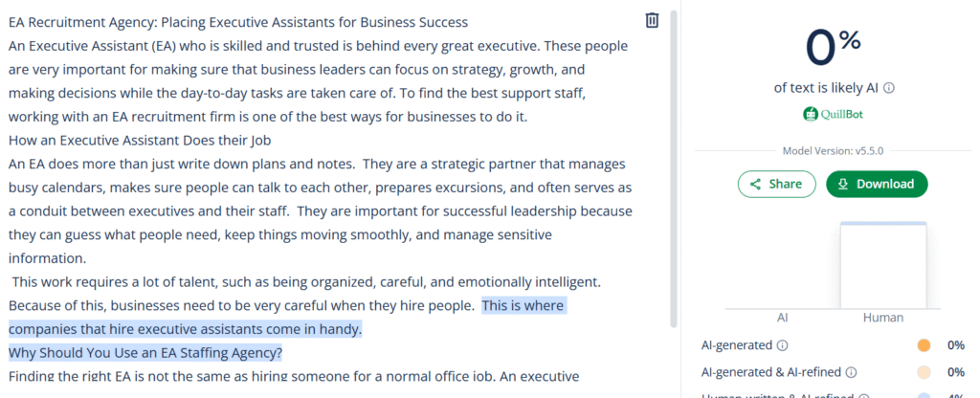Image resolution: width=980 pixels, height=398 pixels.
Task: Delete the text with the trash icon
Action: 652,21
